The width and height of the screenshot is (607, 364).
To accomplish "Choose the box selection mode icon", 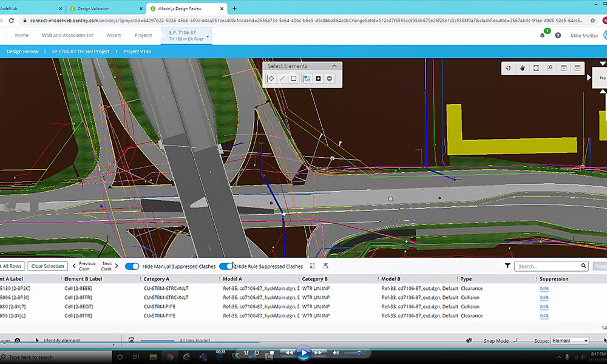I will [x=294, y=78].
